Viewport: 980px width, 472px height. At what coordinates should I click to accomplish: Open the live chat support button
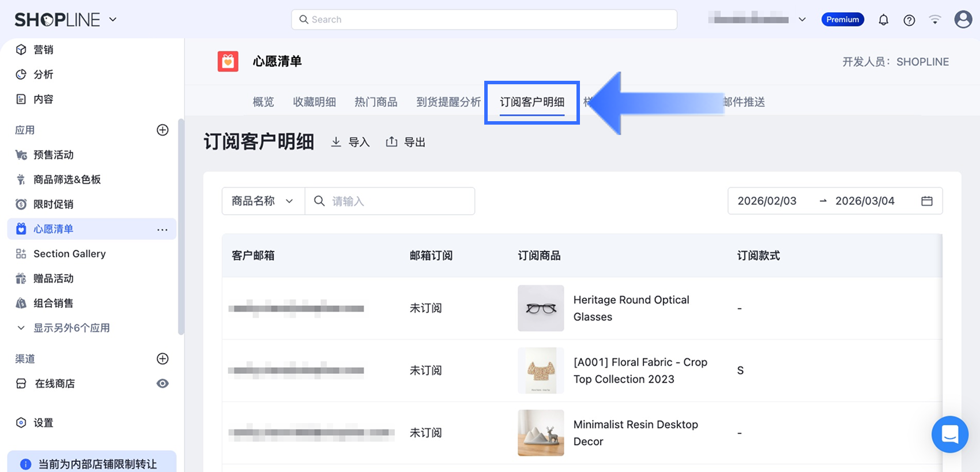pyautogui.click(x=950, y=434)
